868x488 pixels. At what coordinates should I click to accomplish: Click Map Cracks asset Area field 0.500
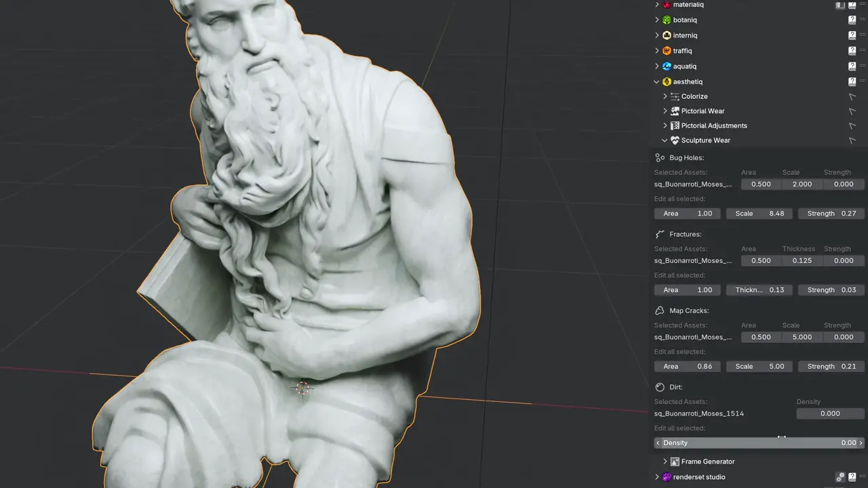[762, 338]
